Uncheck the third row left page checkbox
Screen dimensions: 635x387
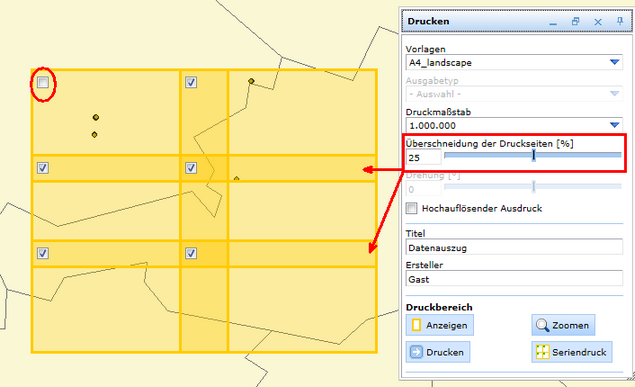tap(43, 253)
